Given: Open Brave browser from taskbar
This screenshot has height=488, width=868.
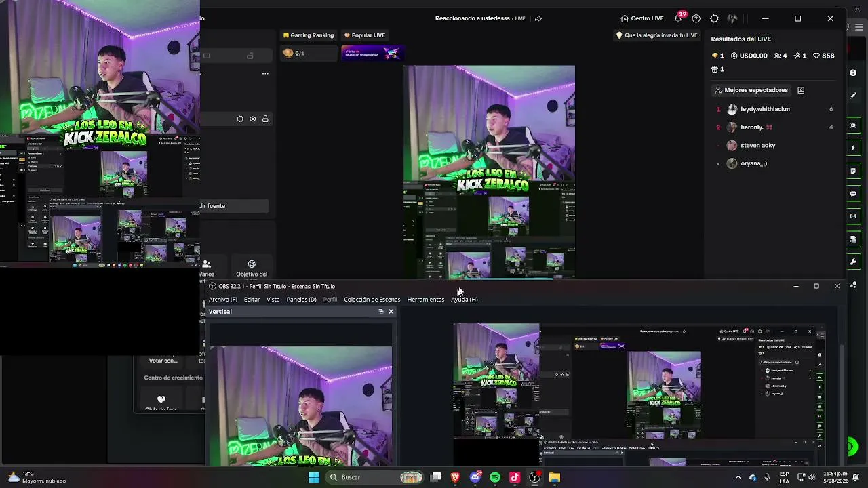Looking at the screenshot, I should click(456, 477).
